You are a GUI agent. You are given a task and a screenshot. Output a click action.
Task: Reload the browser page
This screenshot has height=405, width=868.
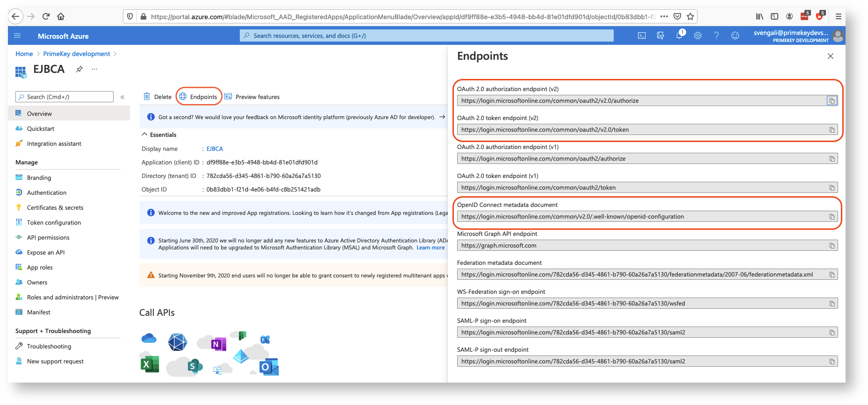coord(46,16)
